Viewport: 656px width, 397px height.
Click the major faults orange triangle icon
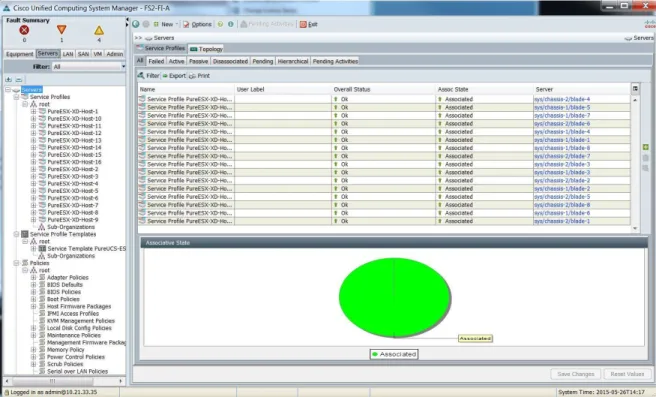point(62,29)
